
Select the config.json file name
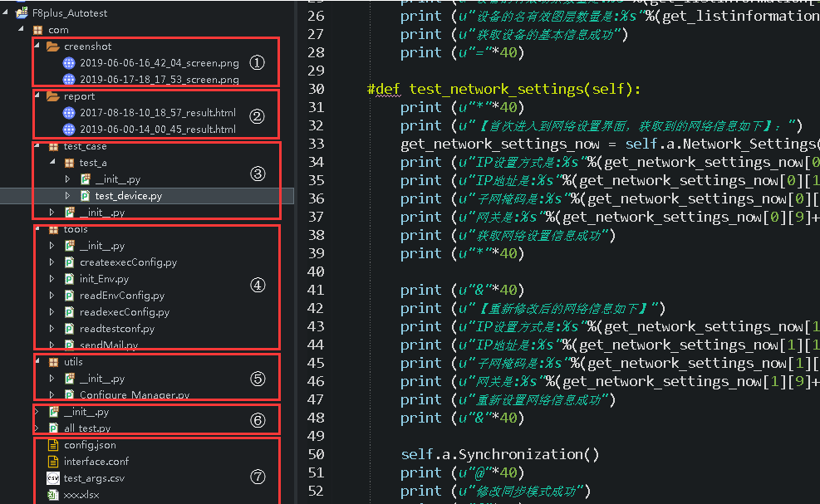[x=90, y=445]
